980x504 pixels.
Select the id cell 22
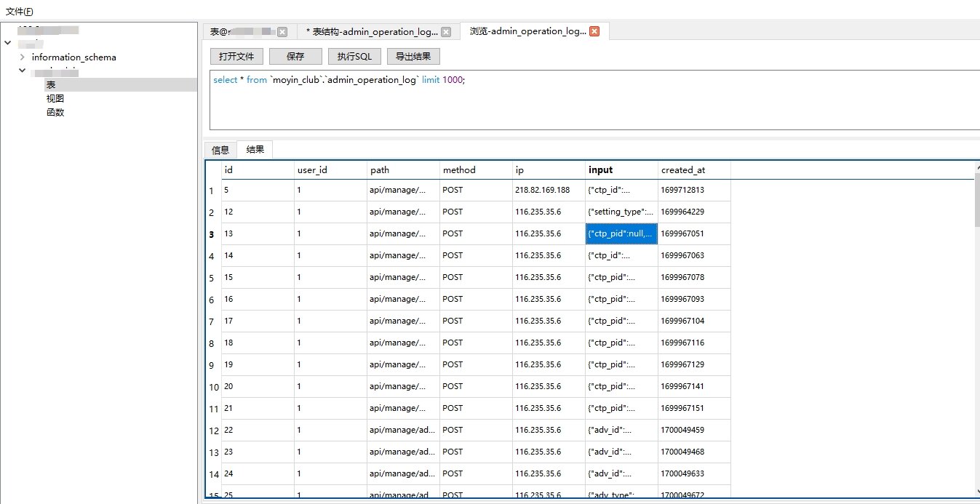(258, 431)
